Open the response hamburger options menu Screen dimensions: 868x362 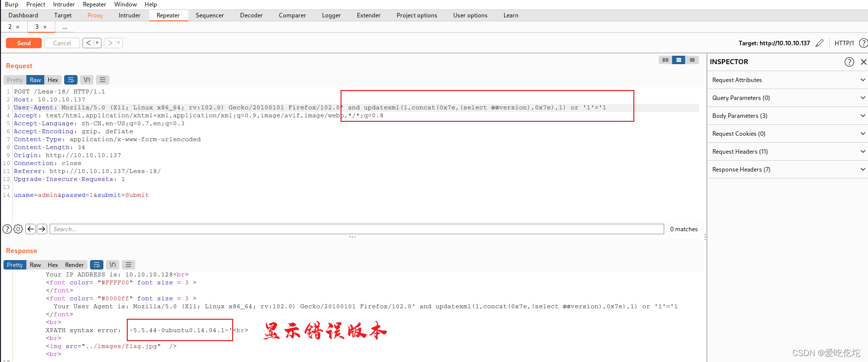(x=128, y=265)
